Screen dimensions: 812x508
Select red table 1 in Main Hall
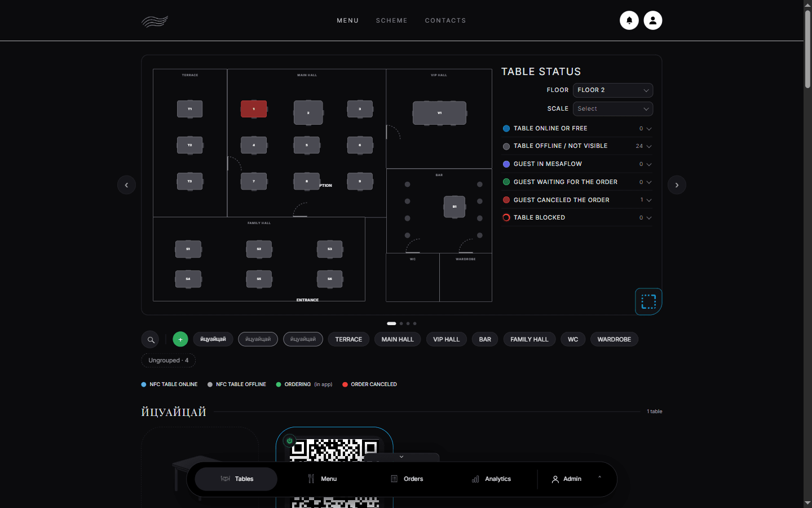click(254, 109)
